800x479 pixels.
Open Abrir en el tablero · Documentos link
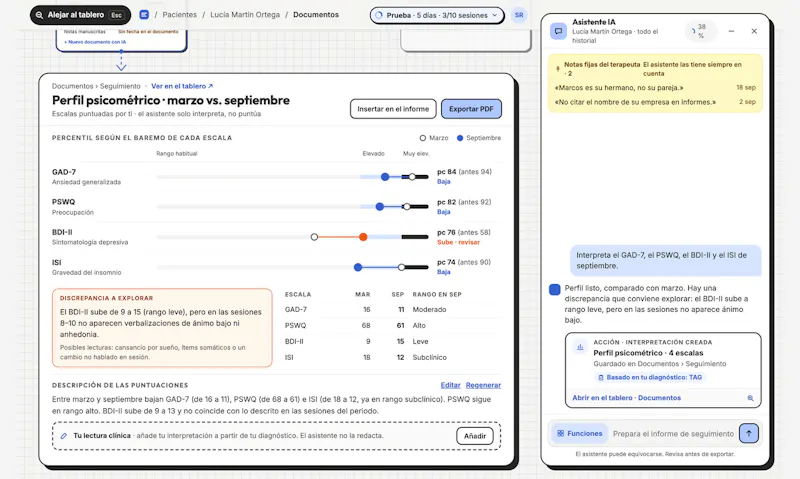point(627,398)
